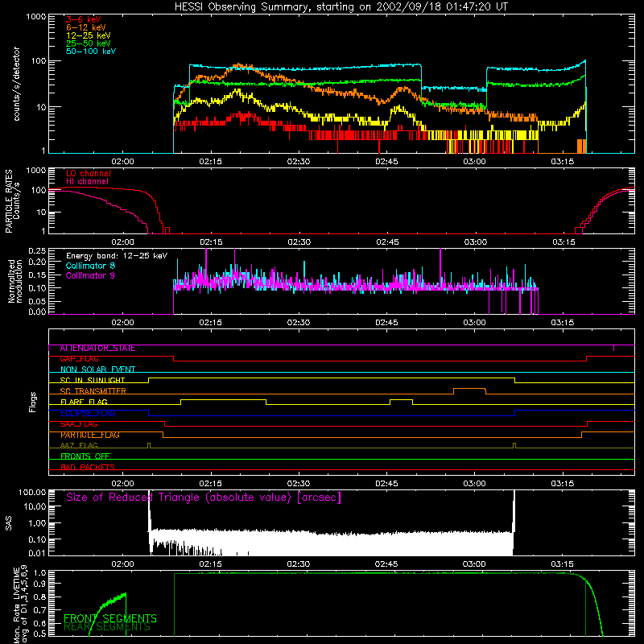
Task: Click the Normalized modulation axis label
Action: 15,281
